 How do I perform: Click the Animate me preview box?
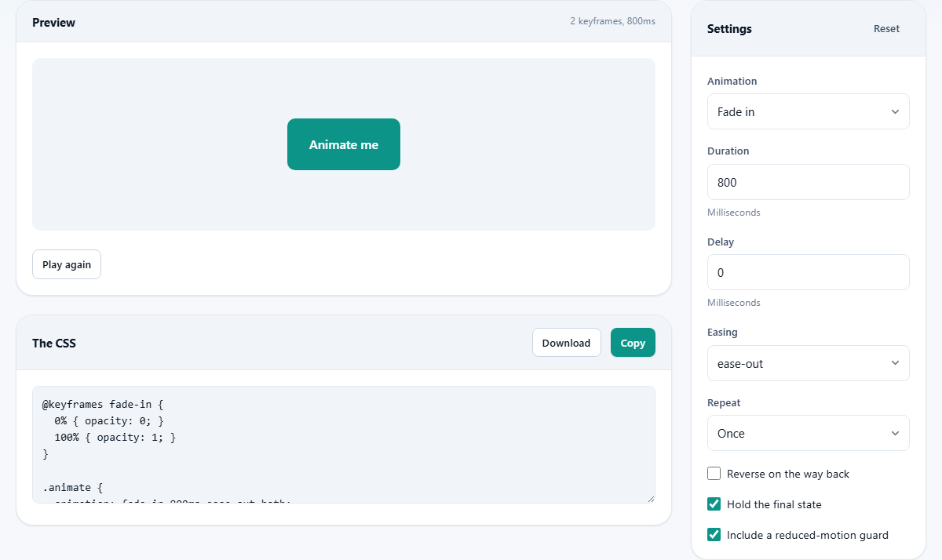pyautogui.click(x=344, y=144)
